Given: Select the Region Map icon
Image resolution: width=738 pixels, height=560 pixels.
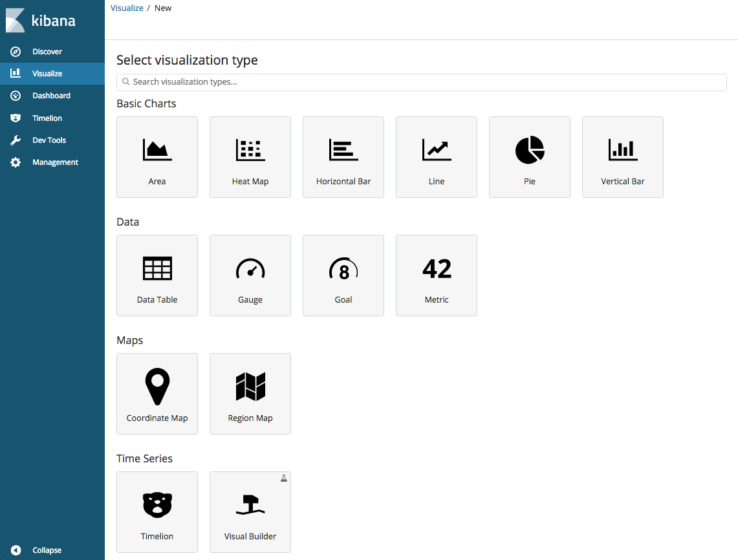Looking at the screenshot, I should pos(250,386).
